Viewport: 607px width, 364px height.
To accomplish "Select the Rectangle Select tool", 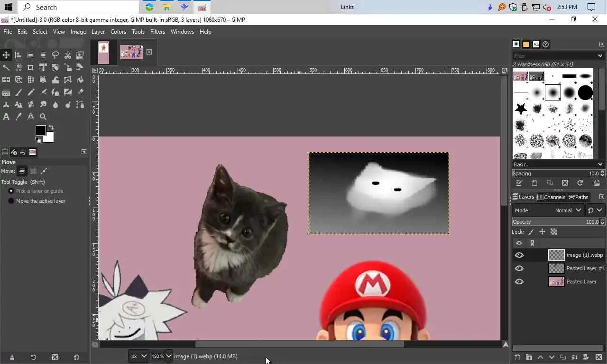I will coord(31,55).
